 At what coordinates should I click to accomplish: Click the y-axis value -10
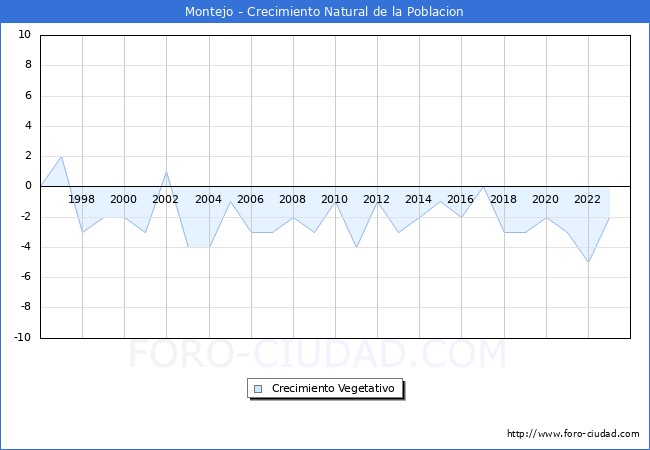(23, 337)
